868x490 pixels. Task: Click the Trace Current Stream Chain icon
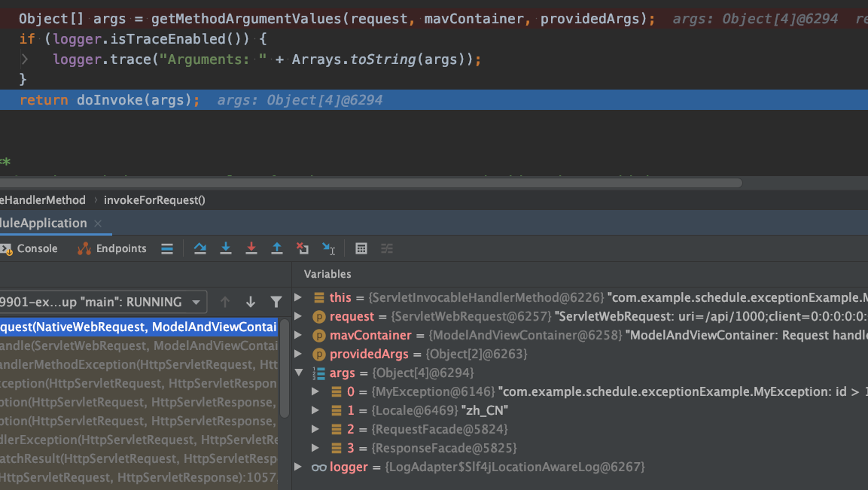pyautogui.click(x=386, y=248)
